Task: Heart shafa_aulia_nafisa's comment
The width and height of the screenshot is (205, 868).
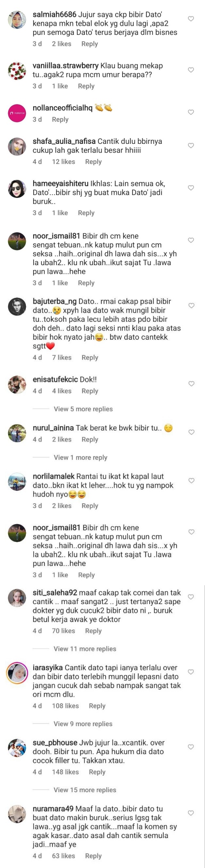Action: point(191,145)
